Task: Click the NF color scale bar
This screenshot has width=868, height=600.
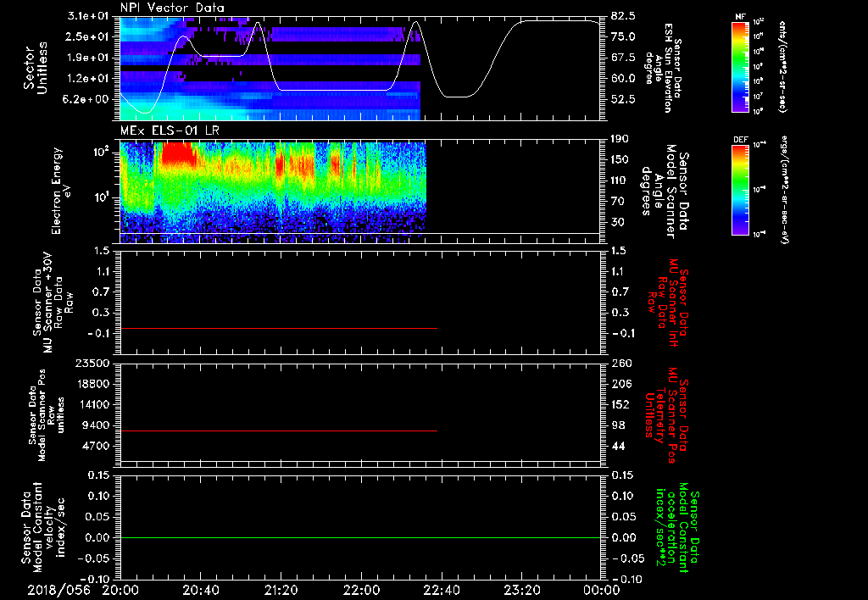Action: [x=741, y=66]
